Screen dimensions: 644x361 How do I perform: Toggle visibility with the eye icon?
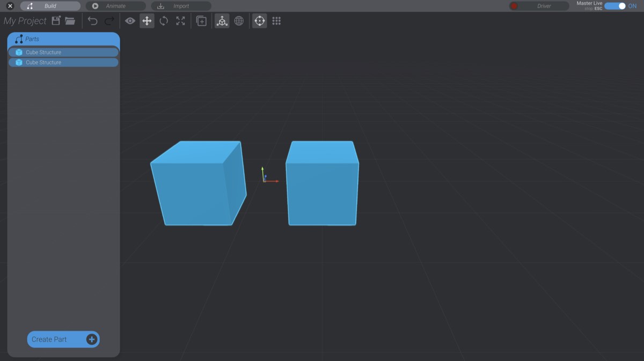129,21
